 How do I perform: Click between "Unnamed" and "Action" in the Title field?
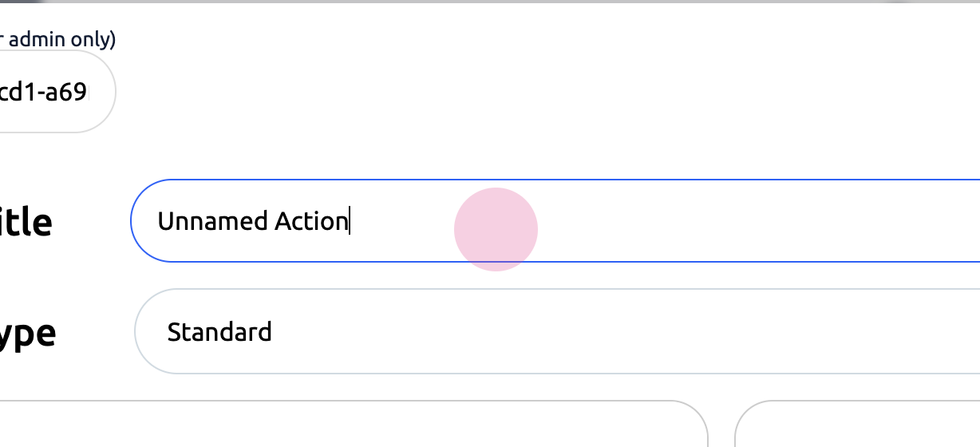(x=271, y=221)
